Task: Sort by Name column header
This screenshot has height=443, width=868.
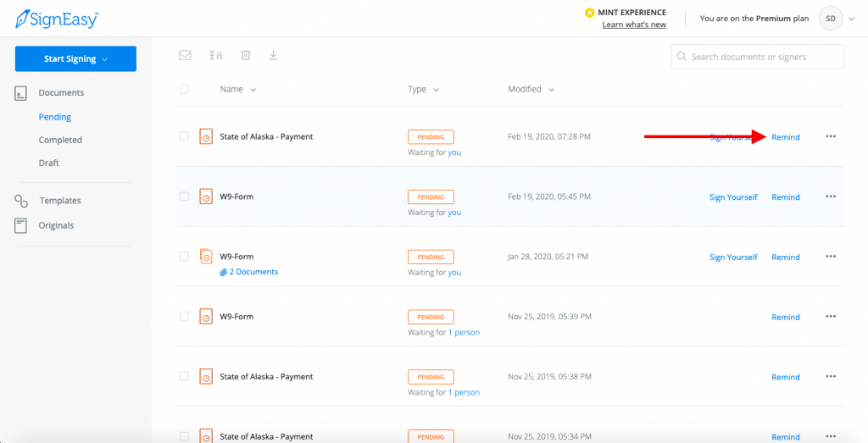Action: 238,89
